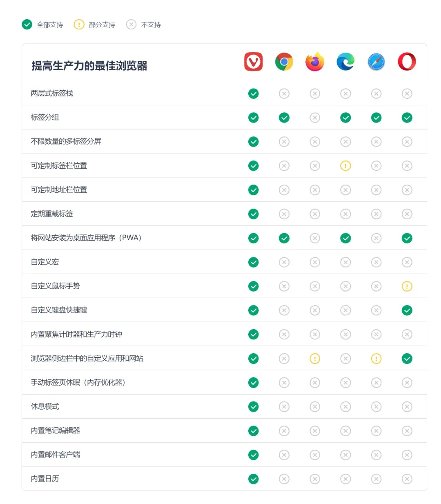Click Opera's checkmark in 标签分组 row
Image resolution: width=441 pixels, height=504 pixels.
407,118
